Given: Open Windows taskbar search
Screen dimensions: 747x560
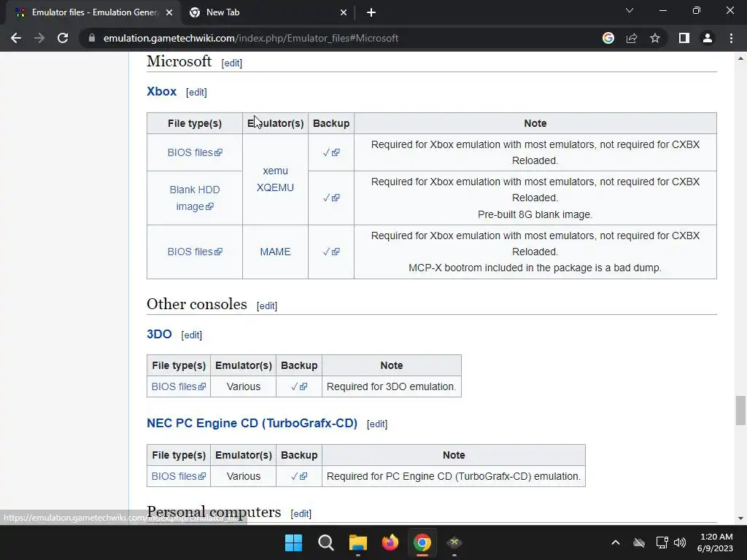Looking at the screenshot, I should [326, 542].
